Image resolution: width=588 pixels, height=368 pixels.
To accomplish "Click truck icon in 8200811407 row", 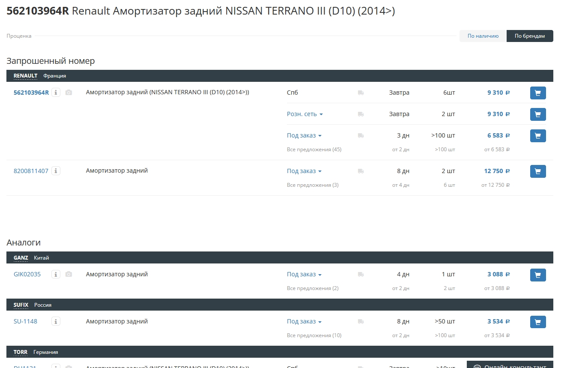I will pos(361,171).
